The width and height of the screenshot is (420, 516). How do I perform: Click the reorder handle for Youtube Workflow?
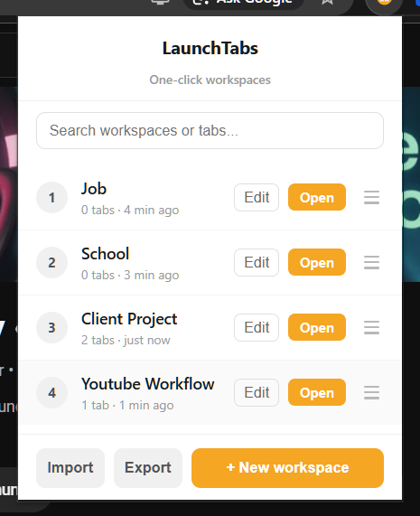(x=371, y=392)
